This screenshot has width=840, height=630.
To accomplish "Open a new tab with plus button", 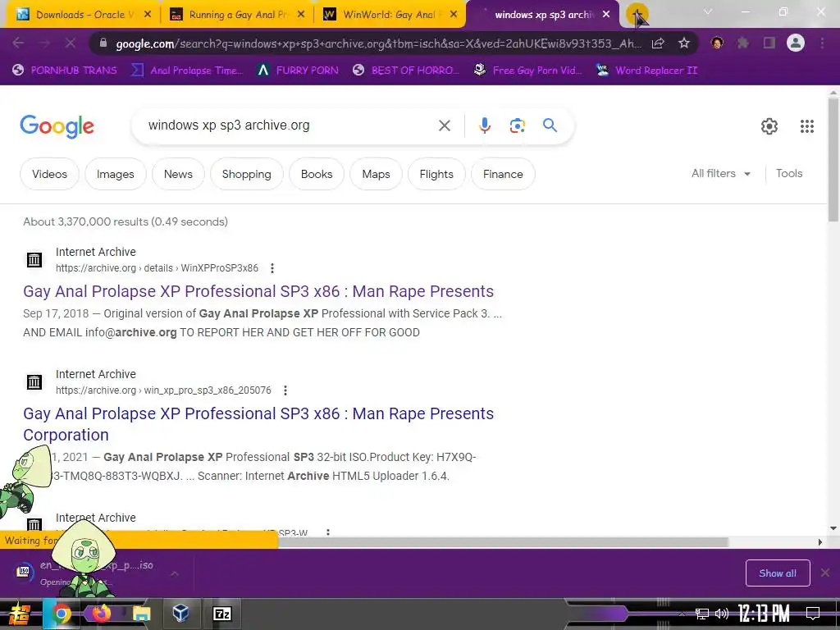I will click(x=637, y=14).
